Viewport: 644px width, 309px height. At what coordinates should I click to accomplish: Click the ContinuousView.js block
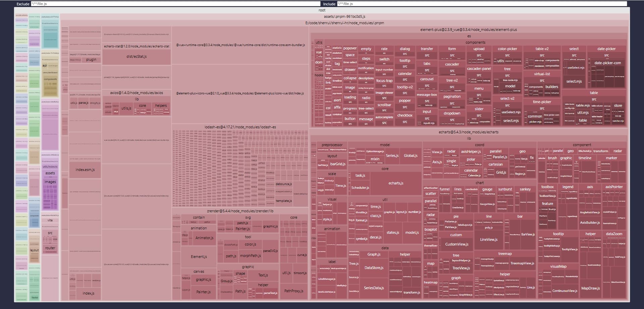click(x=565, y=291)
